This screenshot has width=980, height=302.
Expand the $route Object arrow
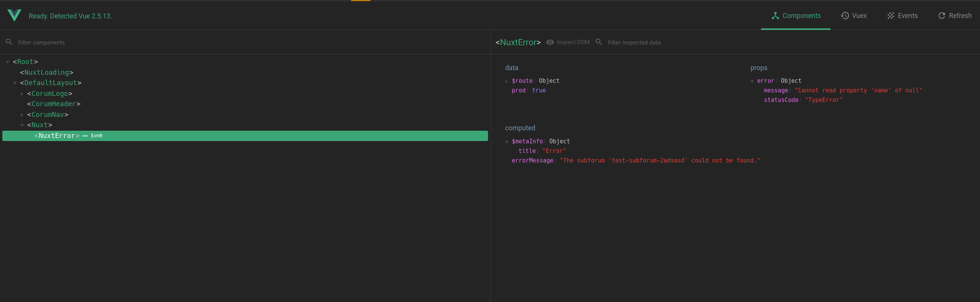click(506, 81)
